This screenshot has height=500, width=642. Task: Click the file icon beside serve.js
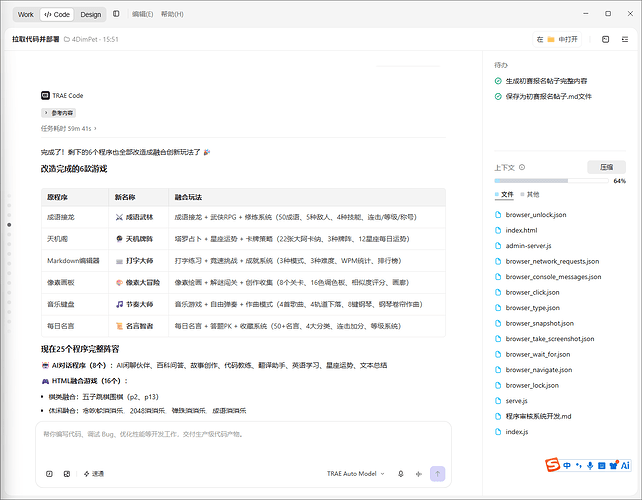tap(498, 401)
